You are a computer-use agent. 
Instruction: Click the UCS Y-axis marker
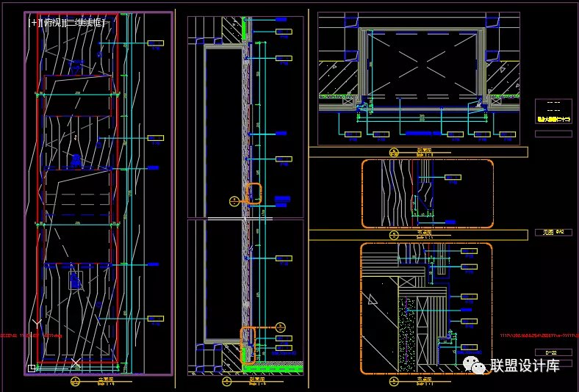tap(37, 322)
